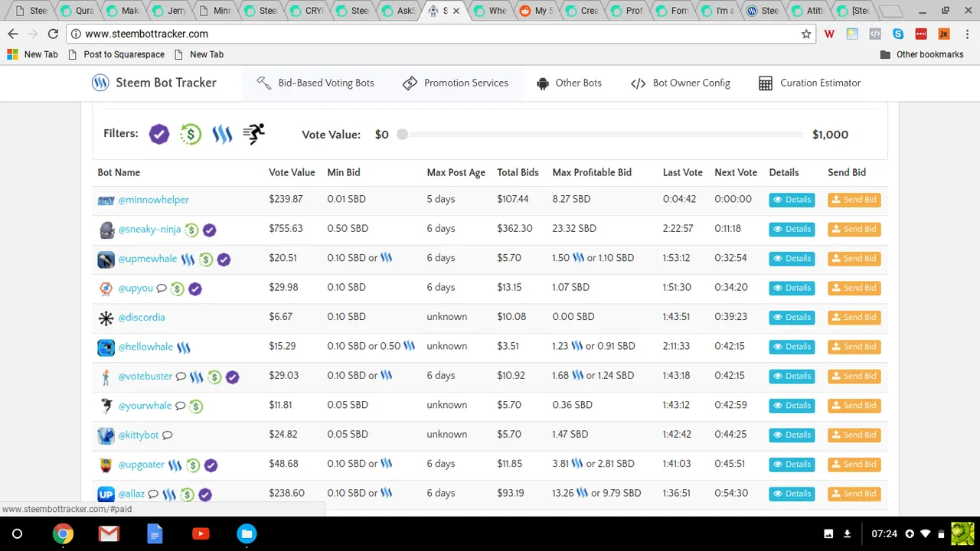Click the Vote Value slider handle
Screen dimensions: 980x551
click(402, 135)
